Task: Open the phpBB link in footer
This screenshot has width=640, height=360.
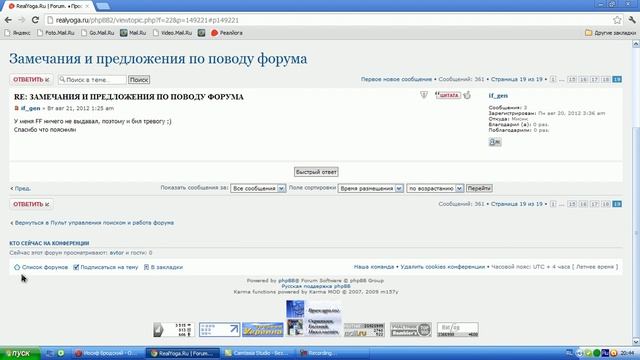Action: [x=289, y=280]
